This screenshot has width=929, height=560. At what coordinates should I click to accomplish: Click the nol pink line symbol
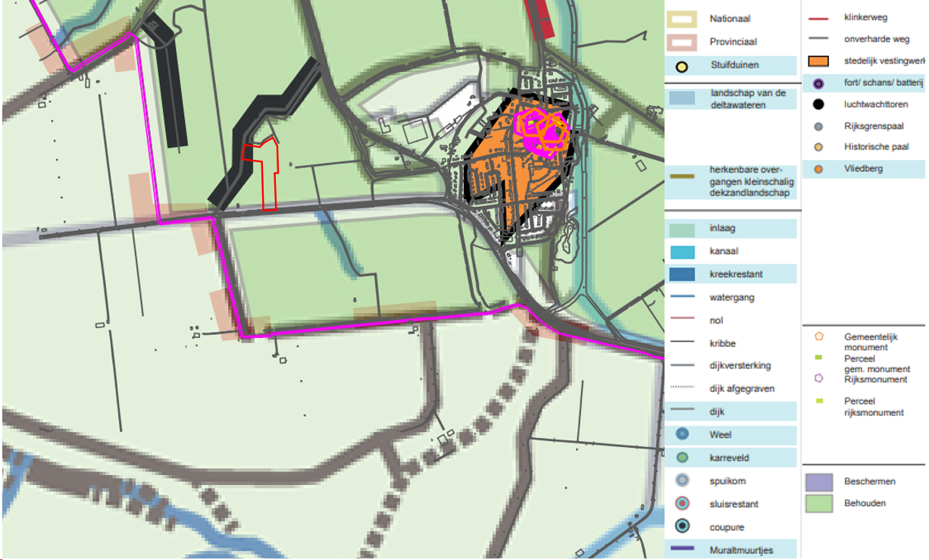click(682, 320)
